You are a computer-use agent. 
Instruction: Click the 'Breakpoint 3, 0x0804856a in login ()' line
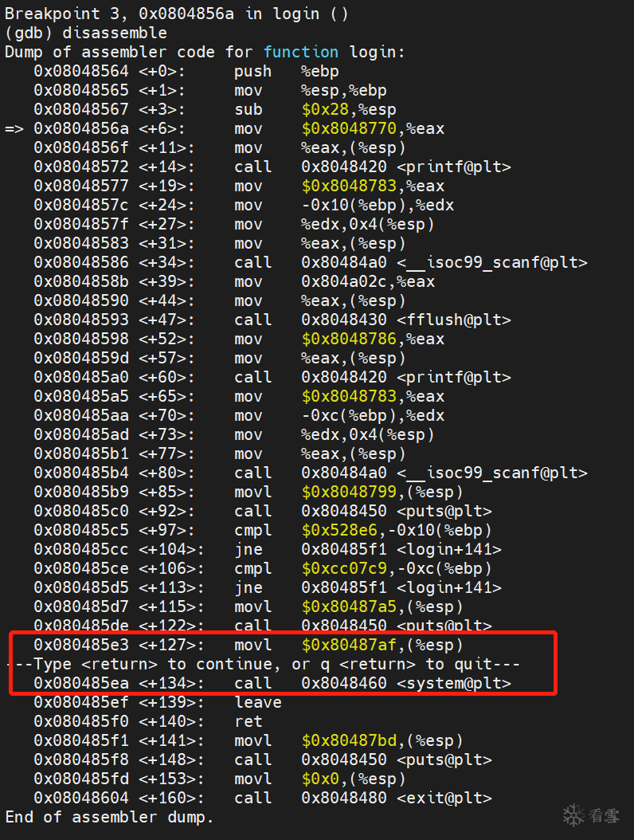(x=177, y=14)
